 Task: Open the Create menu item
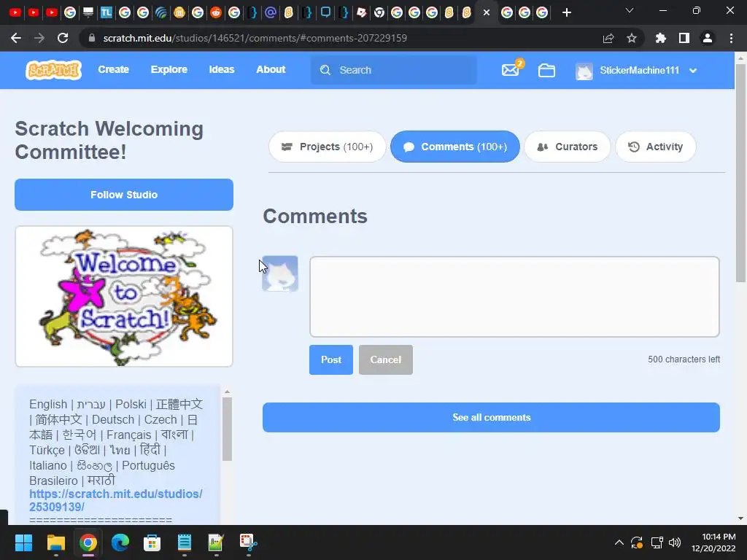pos(113,69)
